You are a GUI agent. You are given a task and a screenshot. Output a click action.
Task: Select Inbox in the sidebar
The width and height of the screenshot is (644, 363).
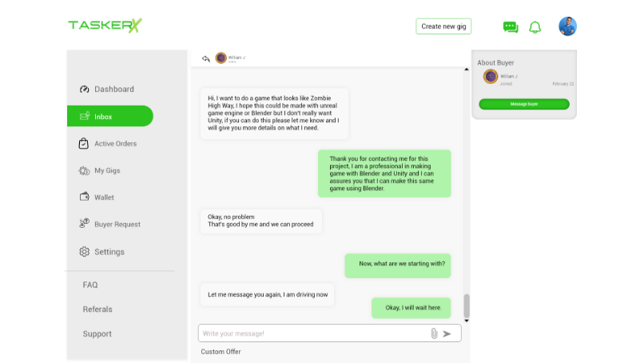[x=110, y=117]
